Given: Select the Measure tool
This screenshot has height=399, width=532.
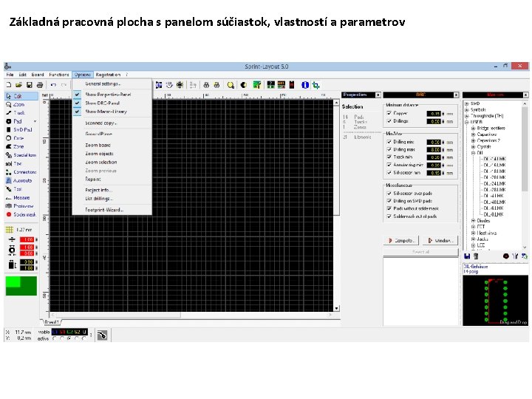Looking at the screenshot, I should tap(21, 197).
